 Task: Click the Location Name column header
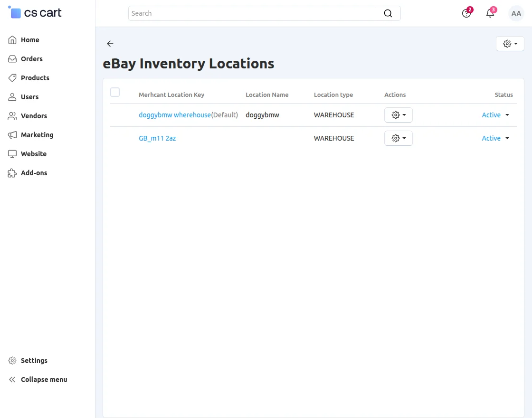(x=267, y=95)
